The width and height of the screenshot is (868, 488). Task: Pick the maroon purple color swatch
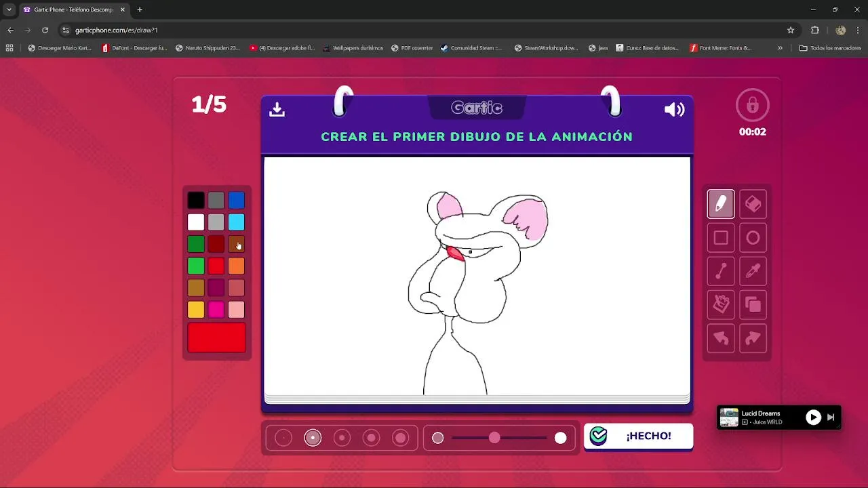216,288
